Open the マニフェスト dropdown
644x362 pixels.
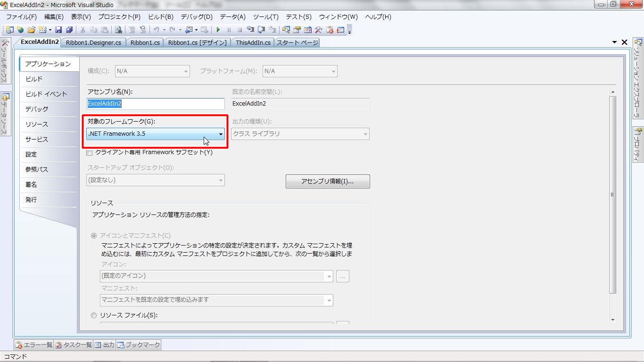(216, 300)
